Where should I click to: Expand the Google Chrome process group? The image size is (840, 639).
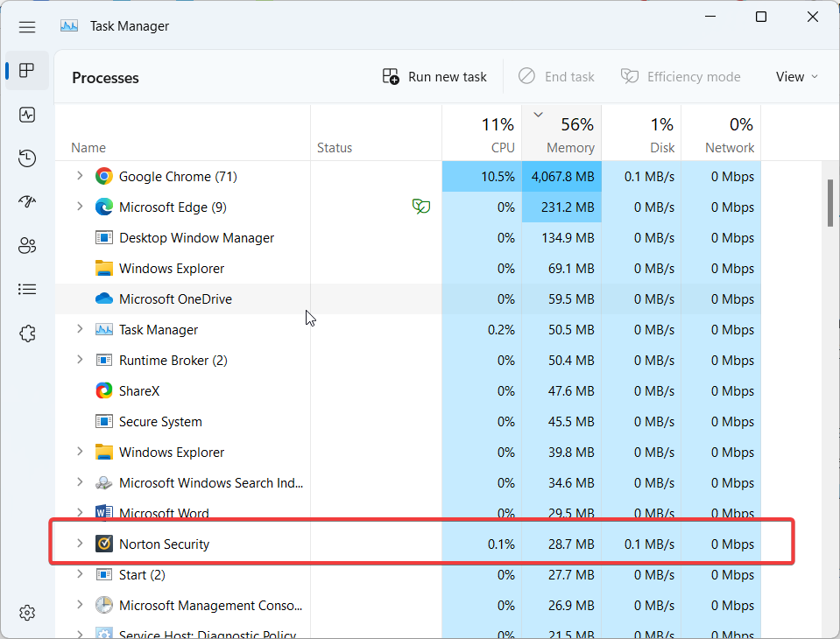(80, 176)
